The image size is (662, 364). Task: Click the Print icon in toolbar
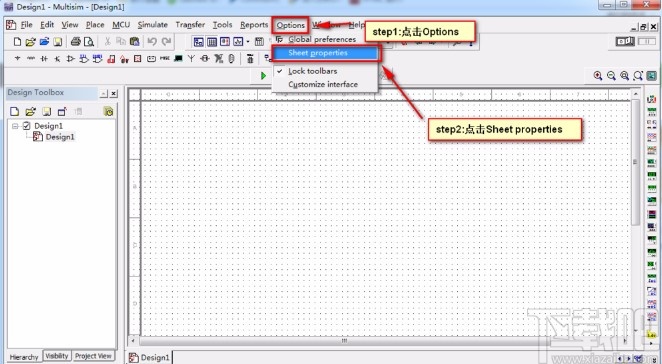point(76,41)
